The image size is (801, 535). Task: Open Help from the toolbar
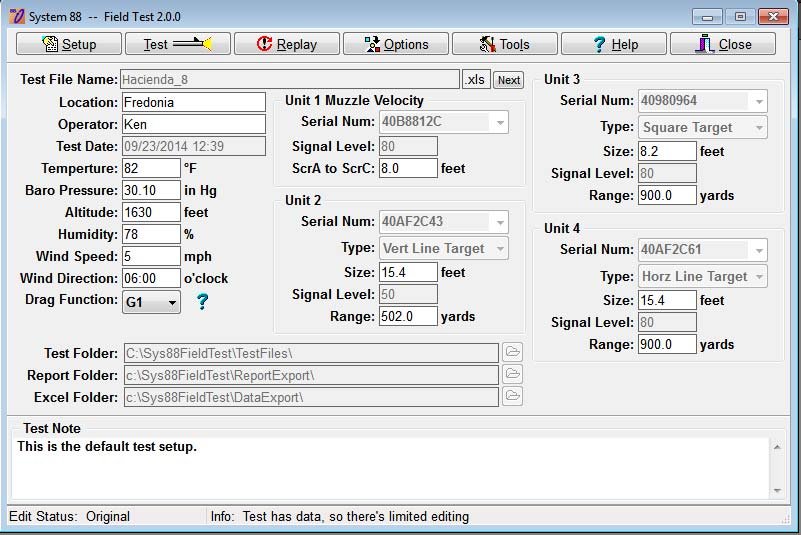point(614,44)
